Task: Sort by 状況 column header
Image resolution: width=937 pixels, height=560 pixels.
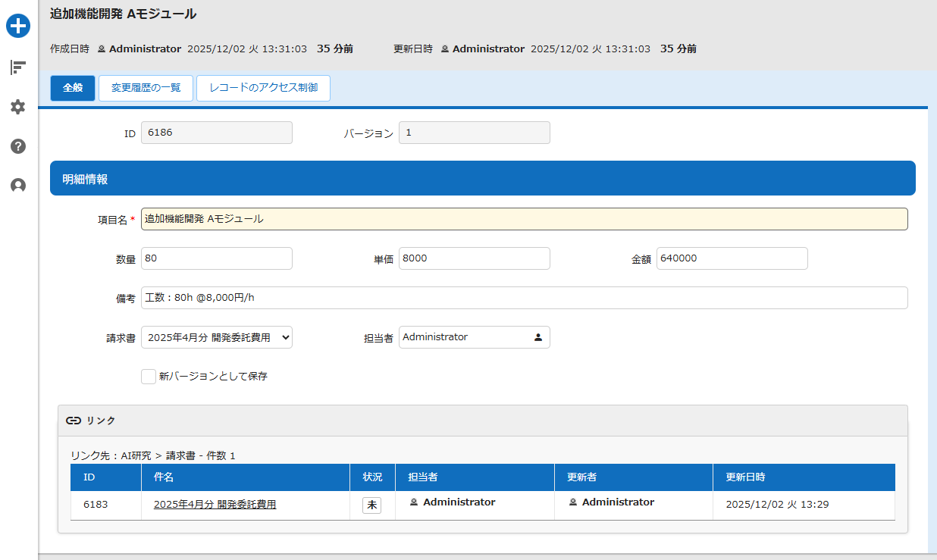Action: pyautogui.click(x=372, y=477)
